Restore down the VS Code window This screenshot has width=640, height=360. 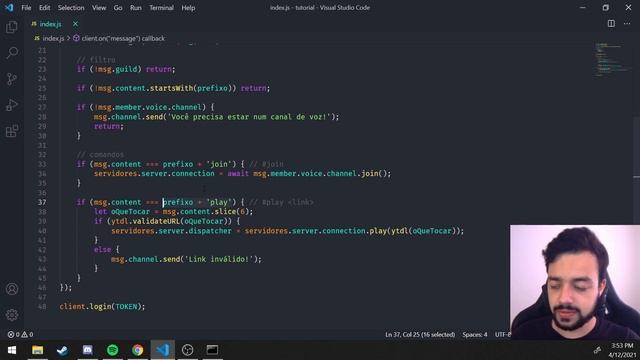(605, 8)
